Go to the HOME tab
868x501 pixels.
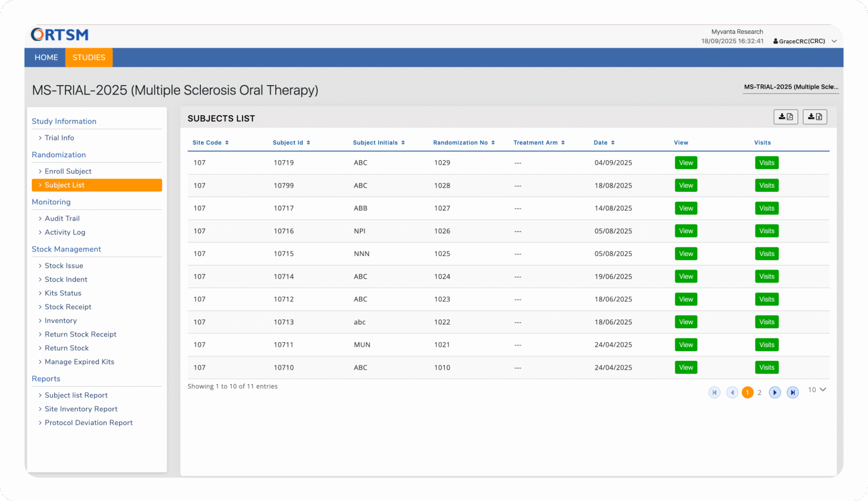45,57
